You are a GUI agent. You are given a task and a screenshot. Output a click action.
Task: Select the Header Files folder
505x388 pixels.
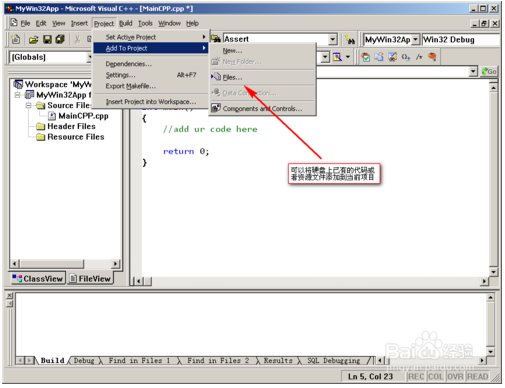pos(71,126)
